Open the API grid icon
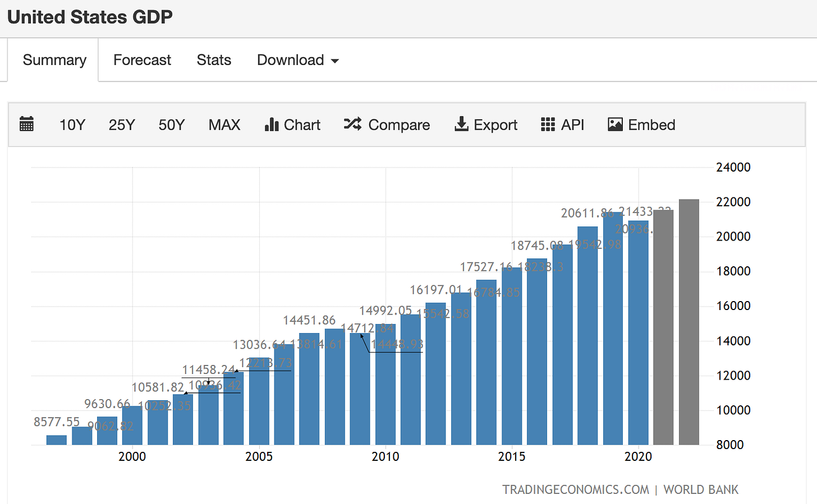Viewport: 817px width, 504px height. (548, 124)
